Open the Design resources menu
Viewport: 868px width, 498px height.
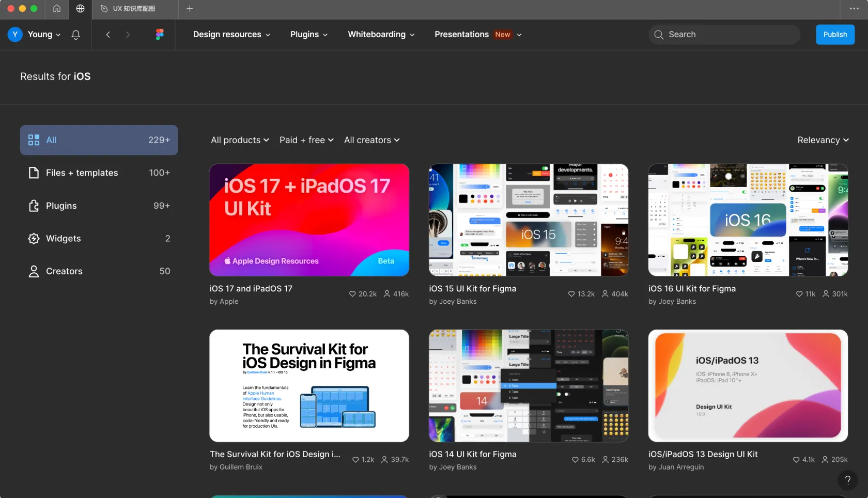coord(231,35)
